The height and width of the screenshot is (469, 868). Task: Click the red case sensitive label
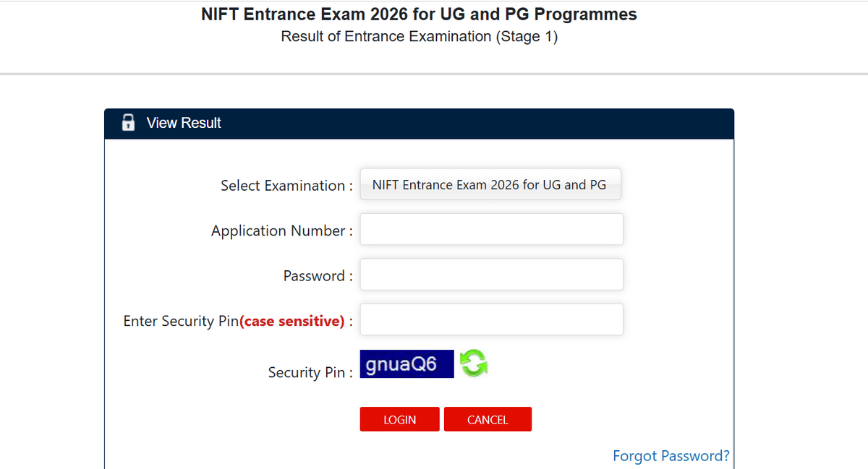pos(292,321)
